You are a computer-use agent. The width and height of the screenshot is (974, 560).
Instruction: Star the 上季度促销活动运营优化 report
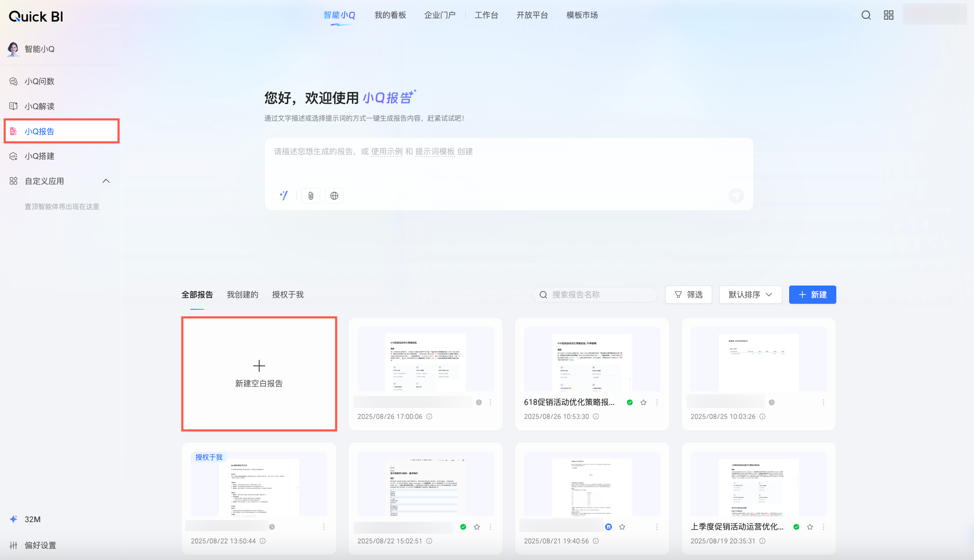[810, 527]
